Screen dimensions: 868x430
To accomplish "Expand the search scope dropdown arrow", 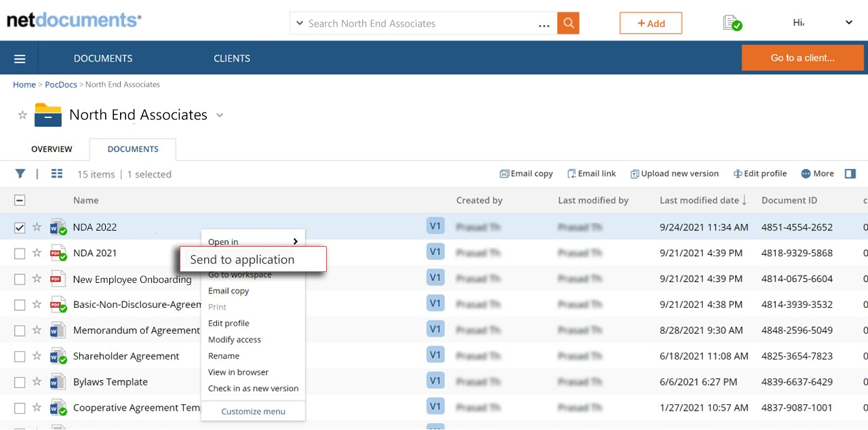I will pos(299,23).
